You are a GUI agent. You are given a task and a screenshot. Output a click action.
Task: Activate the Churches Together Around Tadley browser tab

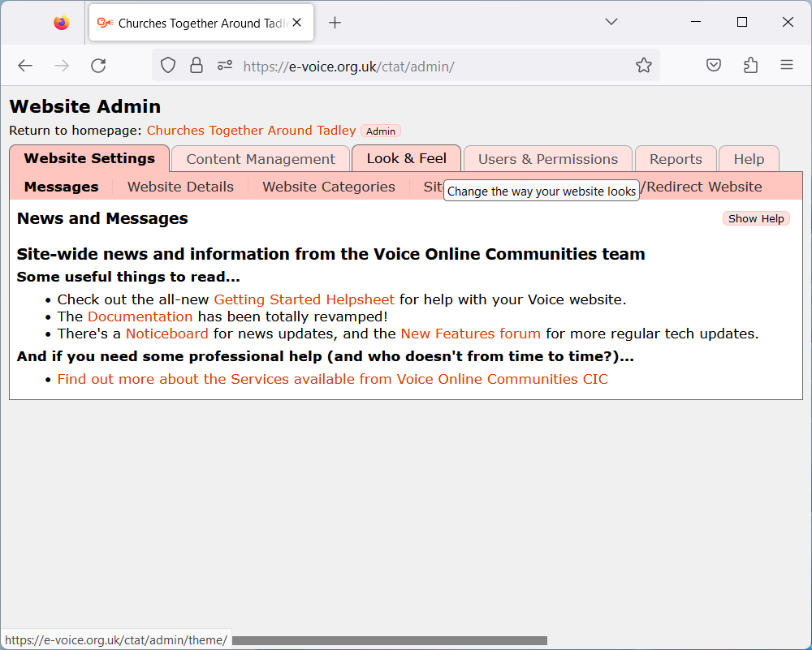point(201,23)
